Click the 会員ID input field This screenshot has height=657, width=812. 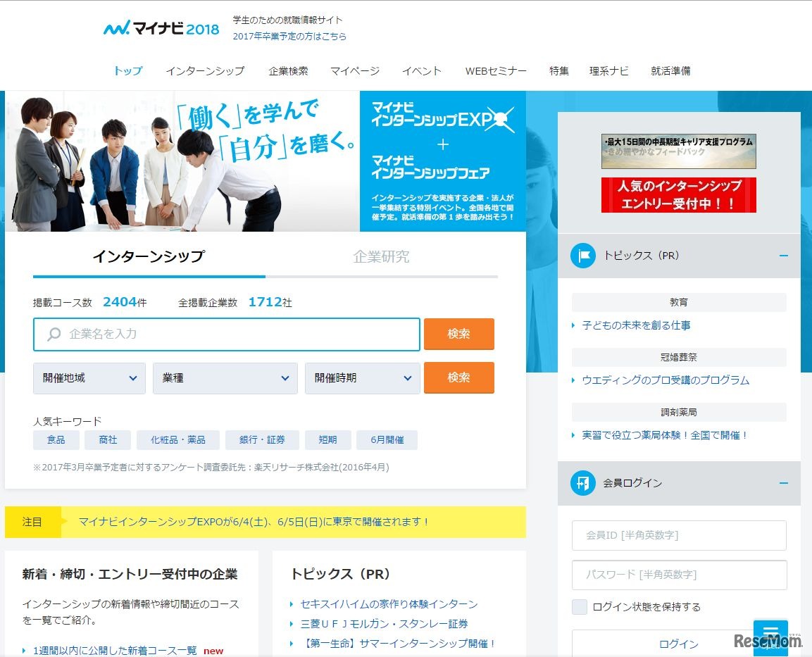tap(679, 535)
